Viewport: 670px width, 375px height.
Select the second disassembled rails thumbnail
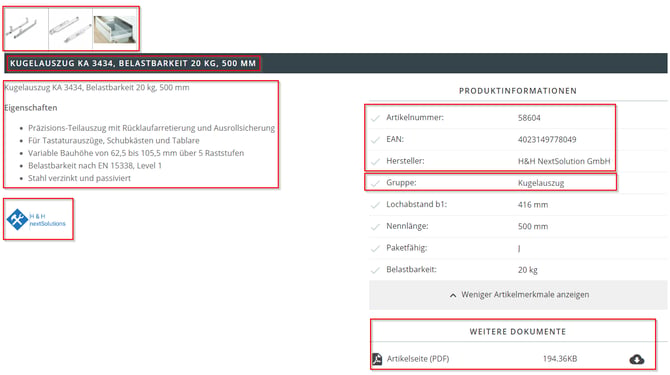tap(71, 28)
